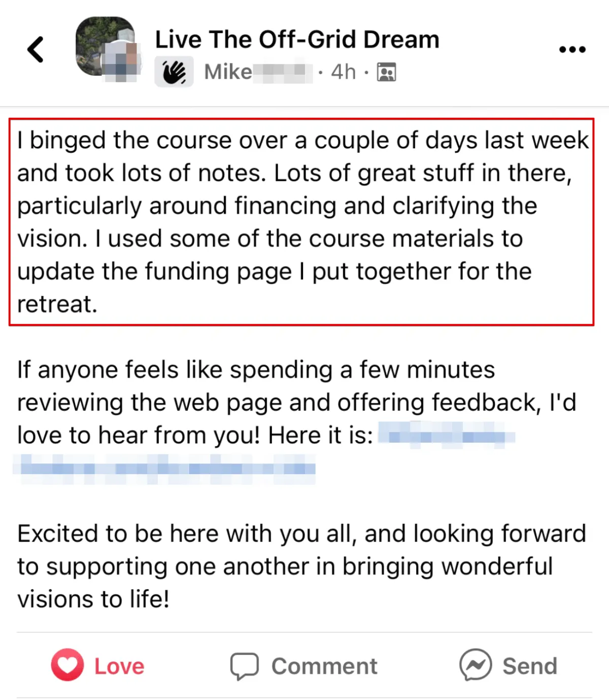Viewport: 609px width, 700px height.
Task: Open the Live The Off-Grid Dream group
Action: (x=297, y=40)
